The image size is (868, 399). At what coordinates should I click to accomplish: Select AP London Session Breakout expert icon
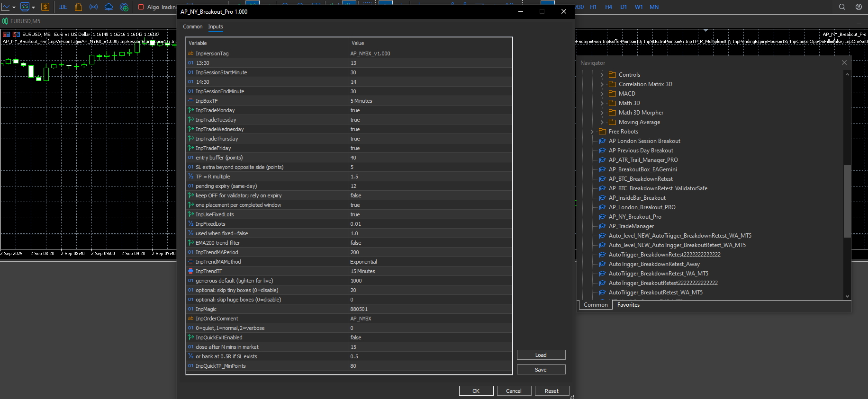tap(602, 141)
